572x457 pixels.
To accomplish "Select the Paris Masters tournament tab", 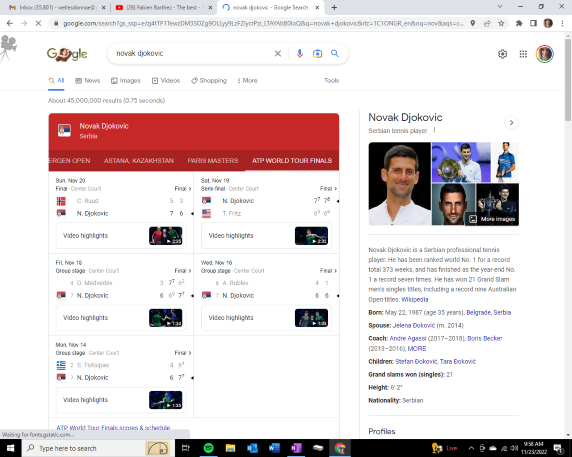I will pos(213,160).
